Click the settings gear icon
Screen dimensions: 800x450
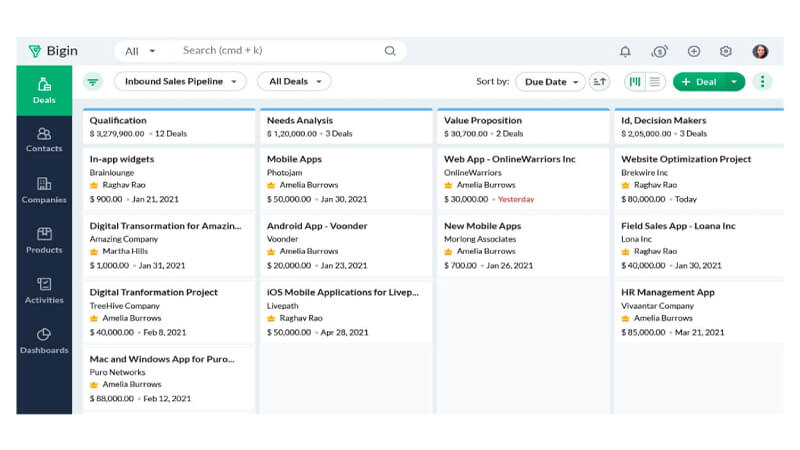(x=726, y=51)
